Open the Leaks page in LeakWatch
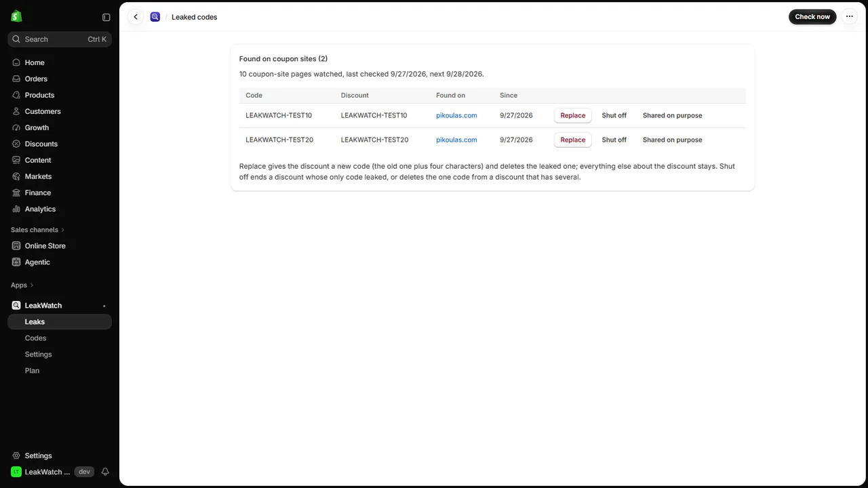 pyautogui.click(x=60, y=322)
